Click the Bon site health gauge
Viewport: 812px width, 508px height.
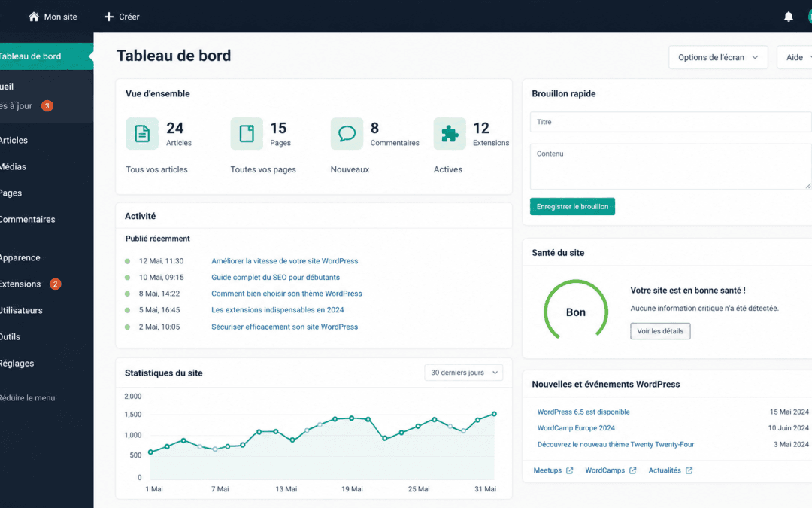click(575, 312)
